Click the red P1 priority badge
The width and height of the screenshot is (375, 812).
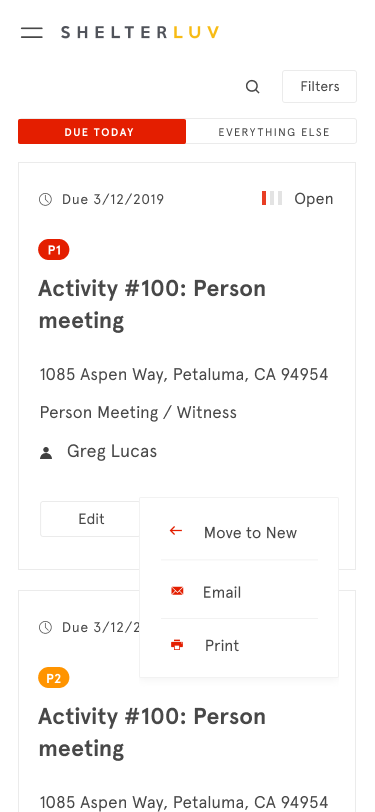(x=54, y=250)
